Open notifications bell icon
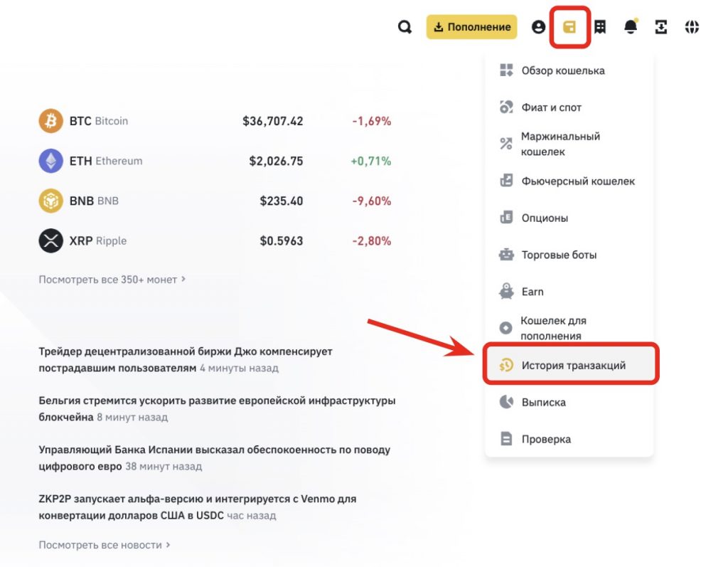Image resolution: width=728 pixels, height=567 pixels. (631, 26)
